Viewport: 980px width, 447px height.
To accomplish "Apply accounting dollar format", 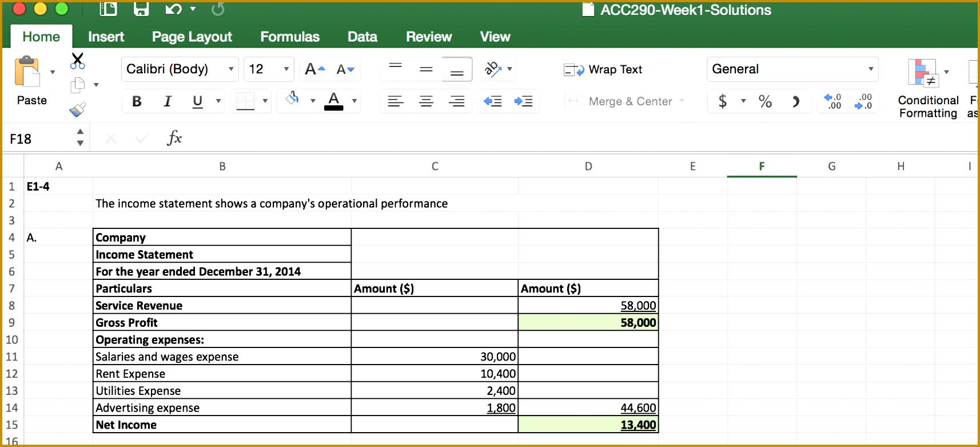I will [723, 101].
